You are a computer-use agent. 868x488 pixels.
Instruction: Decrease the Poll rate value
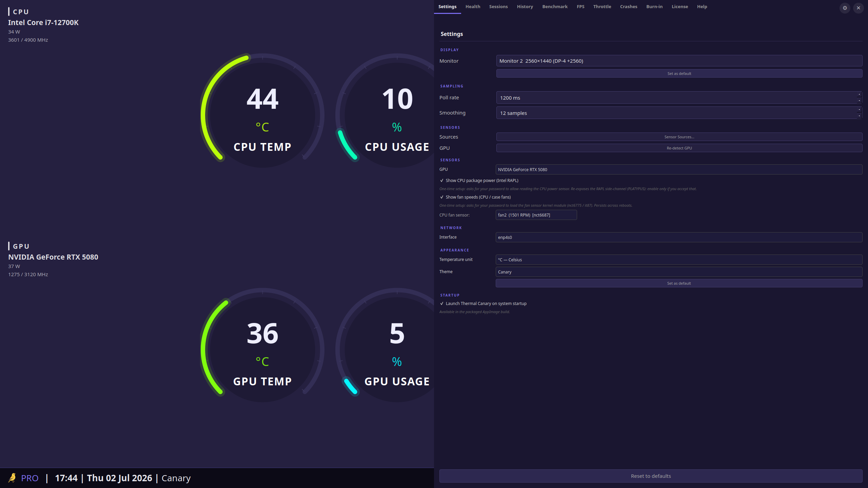[859, 101]
